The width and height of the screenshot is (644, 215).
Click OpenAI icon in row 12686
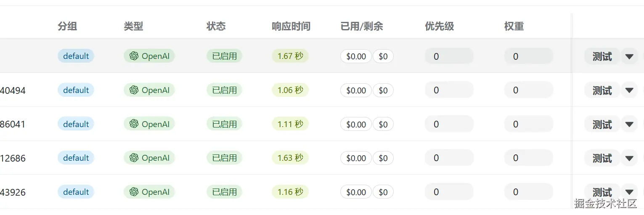tap(134, 158)
